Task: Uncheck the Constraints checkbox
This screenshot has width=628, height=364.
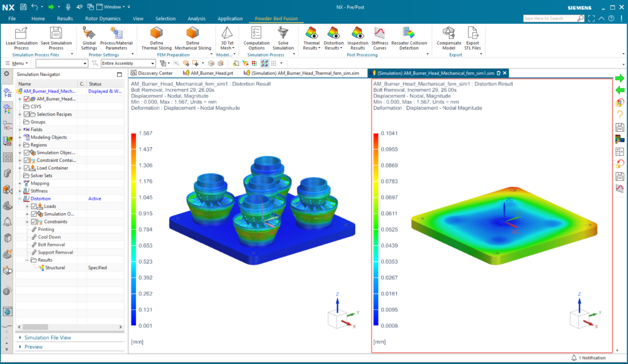Action: click(33, 221)
